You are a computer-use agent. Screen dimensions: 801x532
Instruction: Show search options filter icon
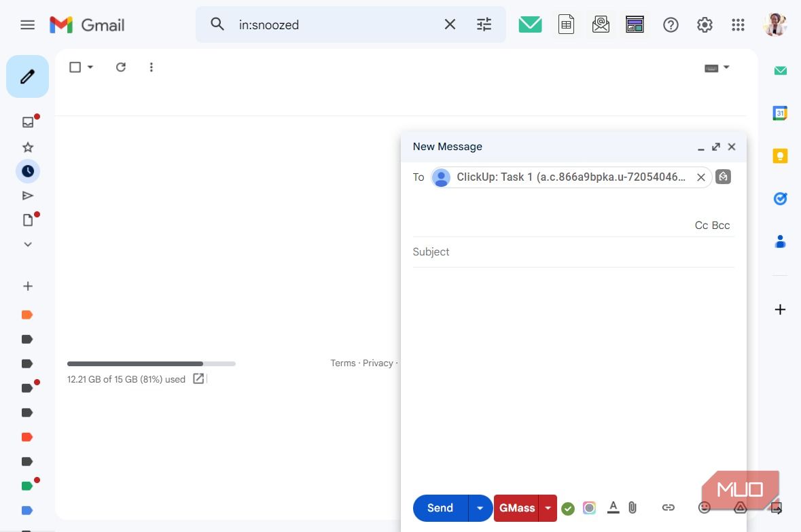tap(484, 24)
